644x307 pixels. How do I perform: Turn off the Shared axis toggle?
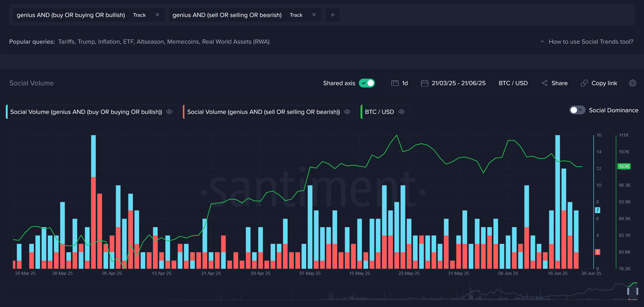(x=367, y=83)
